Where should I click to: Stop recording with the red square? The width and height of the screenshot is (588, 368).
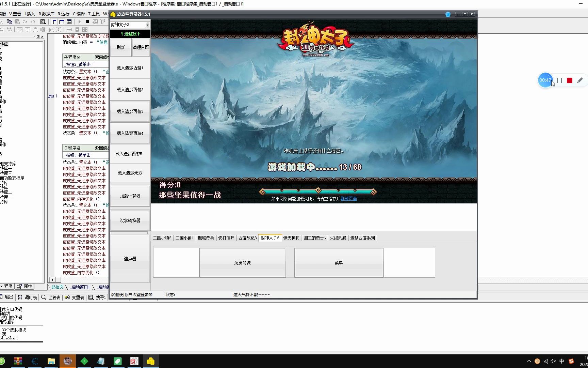point(570,80)
